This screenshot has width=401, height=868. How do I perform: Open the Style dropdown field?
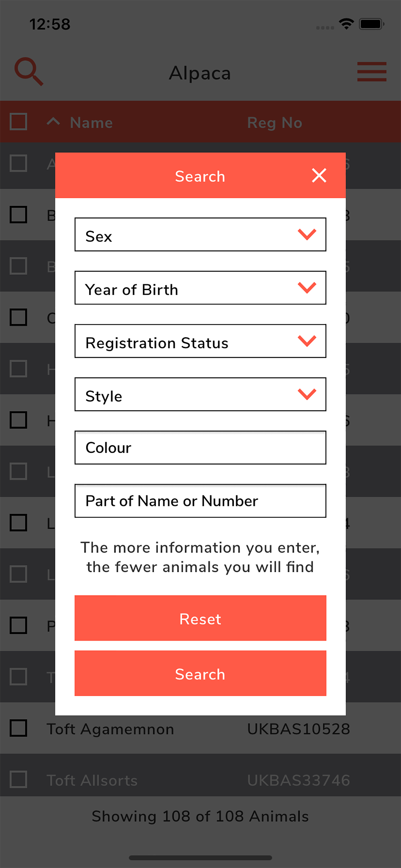click(200, 394)
